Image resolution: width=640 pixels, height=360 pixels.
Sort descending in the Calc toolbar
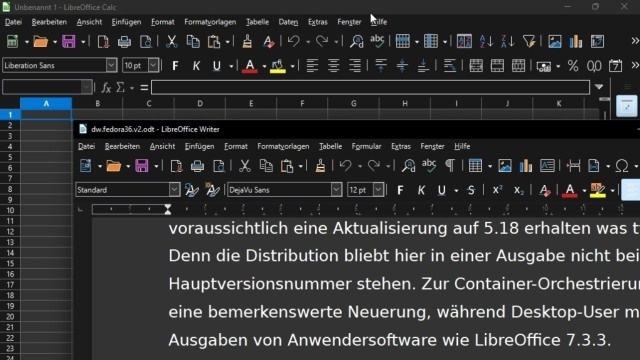[507, 41]
